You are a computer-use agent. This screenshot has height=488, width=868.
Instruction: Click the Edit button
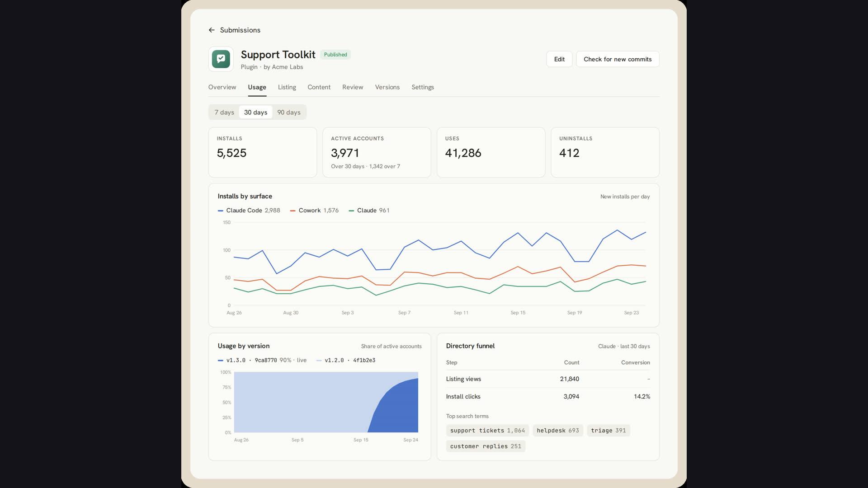point(559,59)
